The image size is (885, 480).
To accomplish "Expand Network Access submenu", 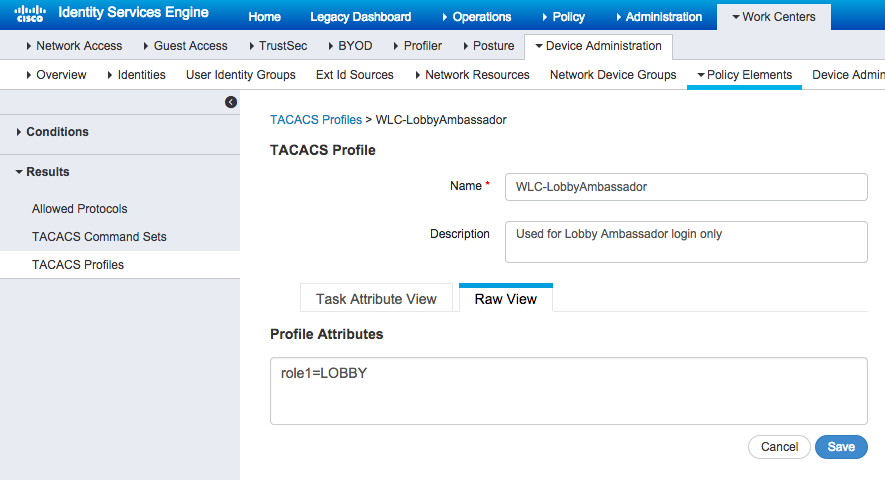I will 74,46.
